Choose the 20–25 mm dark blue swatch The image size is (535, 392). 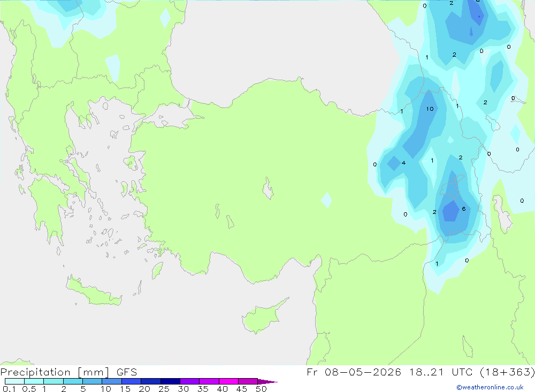click(150, 381)
